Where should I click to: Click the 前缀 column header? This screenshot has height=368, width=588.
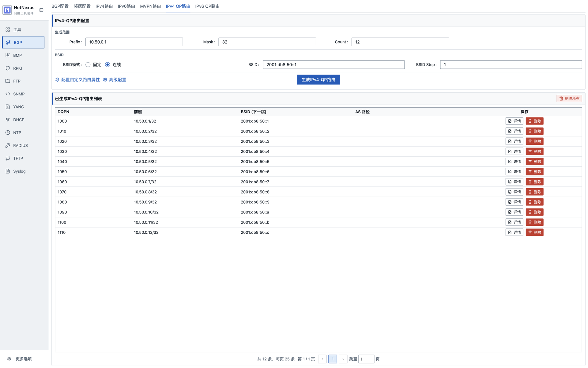(x=138, y=112)
